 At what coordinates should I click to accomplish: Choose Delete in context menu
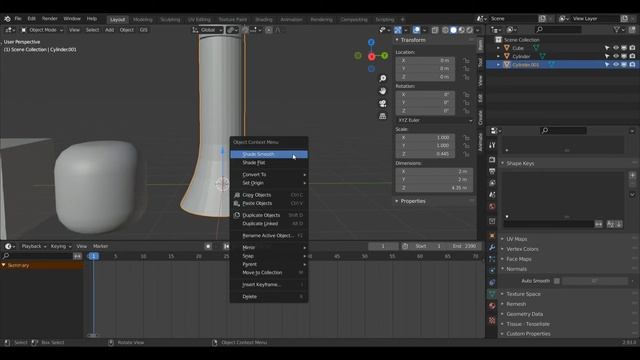pos(269,297)
